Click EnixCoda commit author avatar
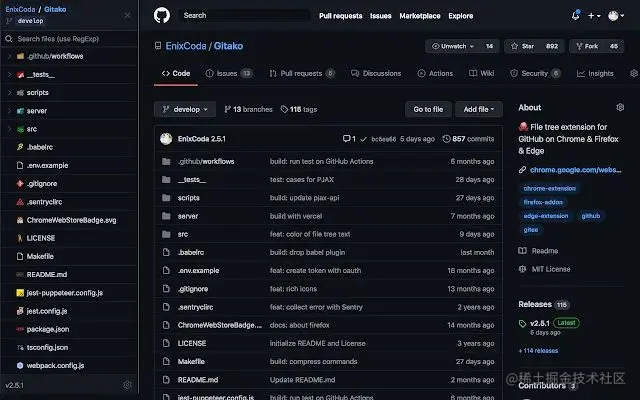Screen dimensions: 640x400 tap(166, 139)
